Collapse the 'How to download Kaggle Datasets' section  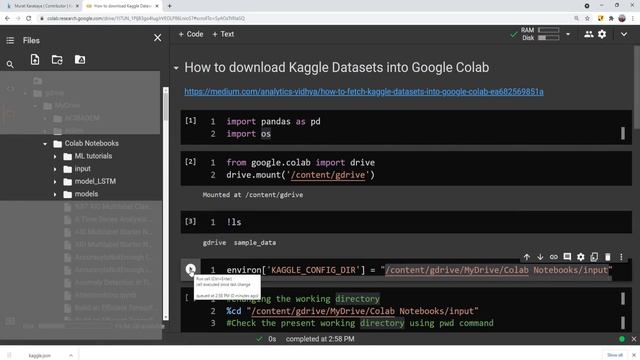(x=176, y=68)
